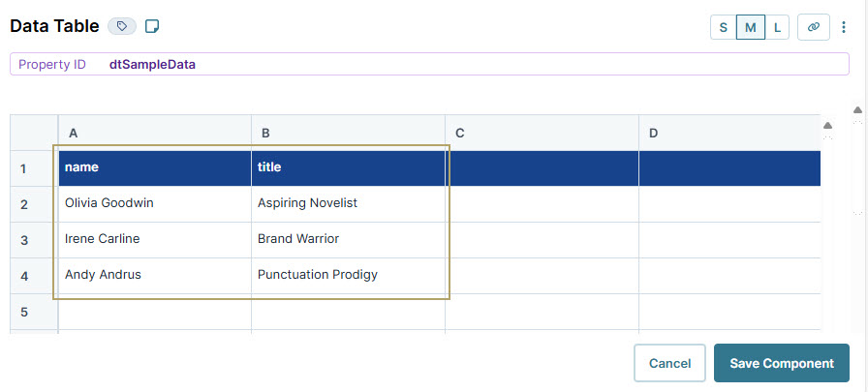
Task: Select the 'Andy Andrus' cell
Action: tap(155, 276)
